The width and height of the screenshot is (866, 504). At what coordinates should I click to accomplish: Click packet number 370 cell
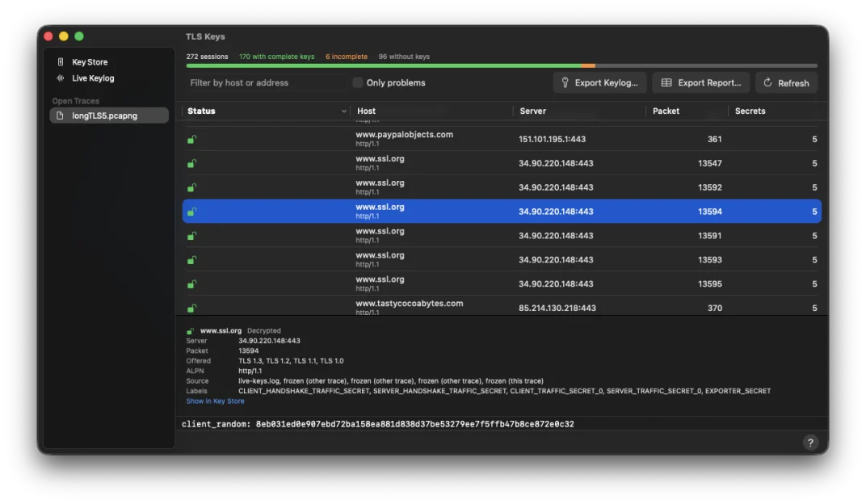pos(715,308)
